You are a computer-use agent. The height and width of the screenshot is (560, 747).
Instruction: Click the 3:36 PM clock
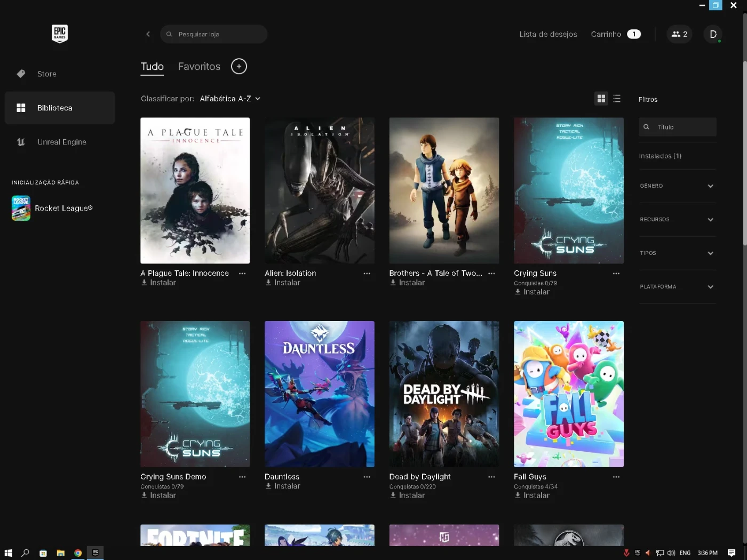(x=708, y=553)
